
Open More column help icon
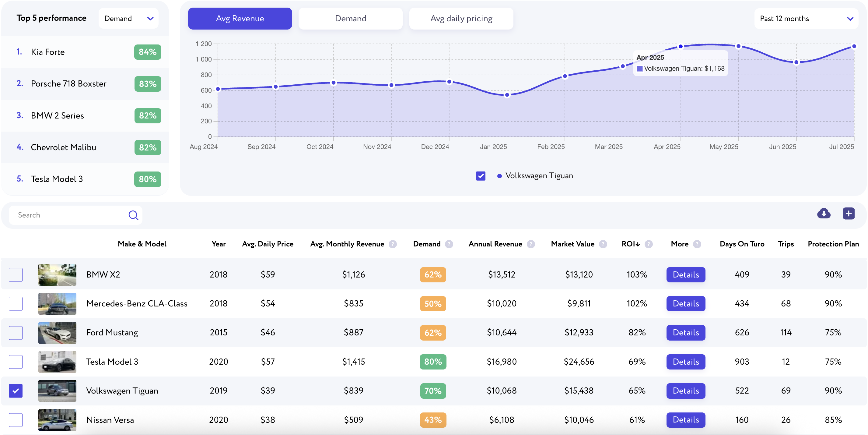[697, 244]
